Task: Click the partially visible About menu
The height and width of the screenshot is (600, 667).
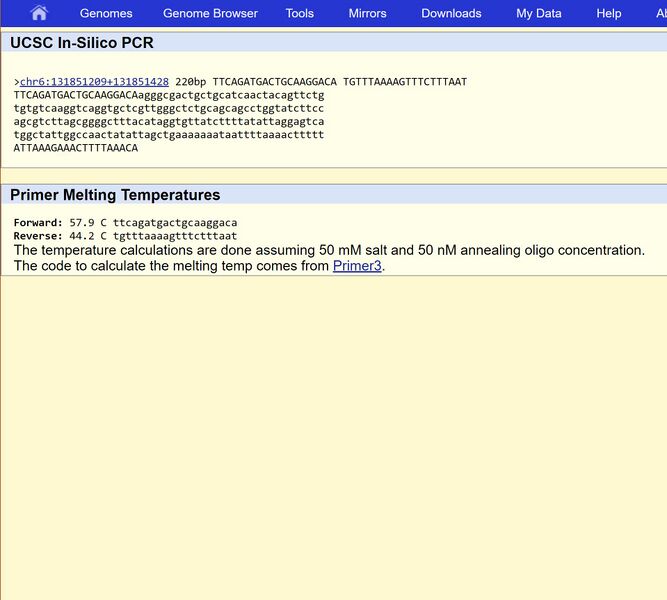Action: 660,13
